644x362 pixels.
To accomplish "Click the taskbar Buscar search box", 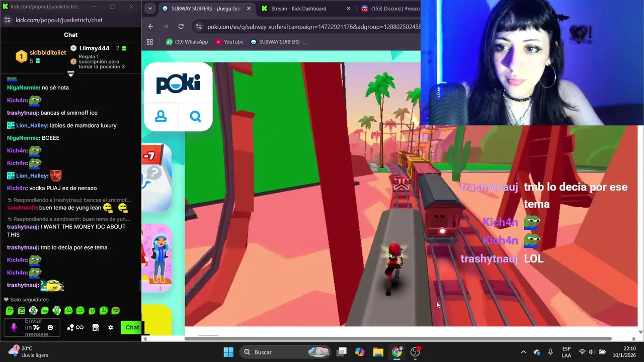I will 286,352.
